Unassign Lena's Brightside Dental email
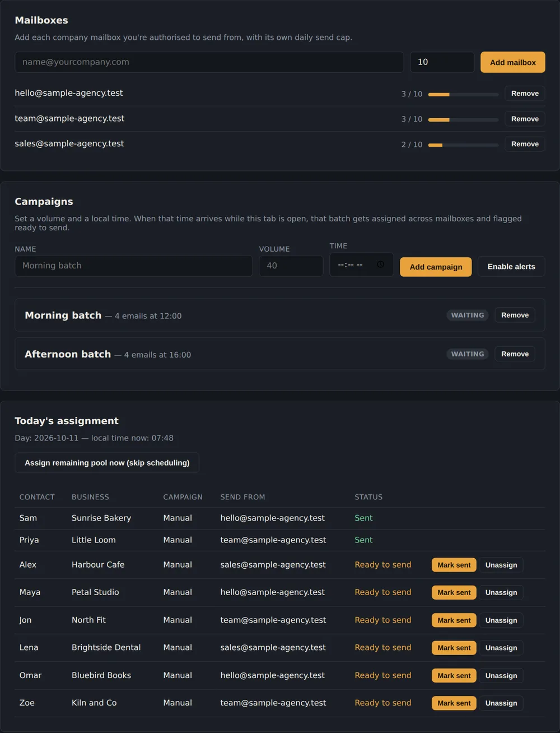Screen dimensions: 560x733 [501, 648]
